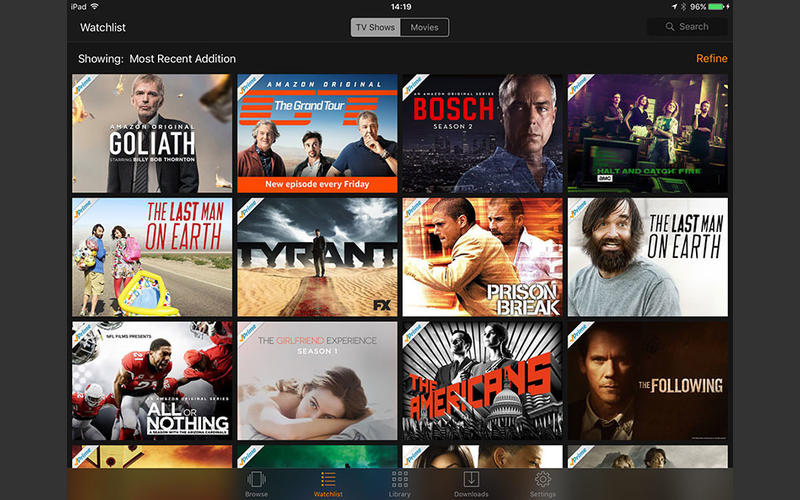Open Halt and Catch Fire

click(x=648, y=134)
